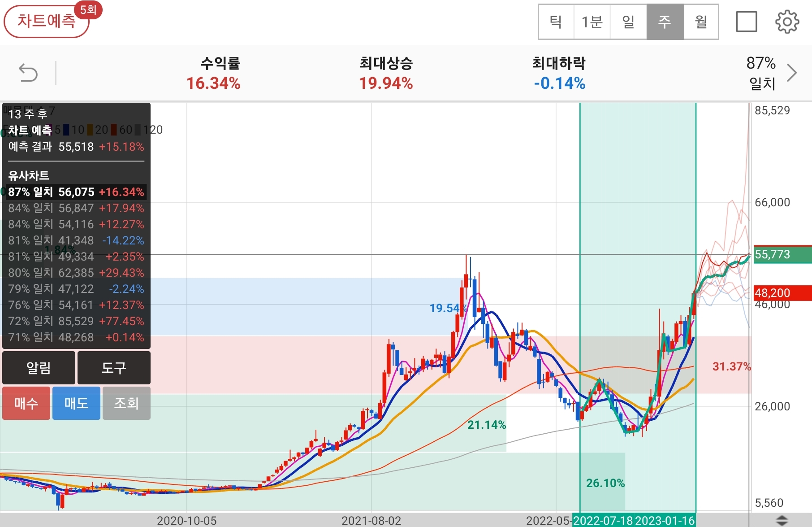Select the 81% 일치 49,334 row
The width and height of the screenshot is (812, 527).
click(x=76, y=257)
